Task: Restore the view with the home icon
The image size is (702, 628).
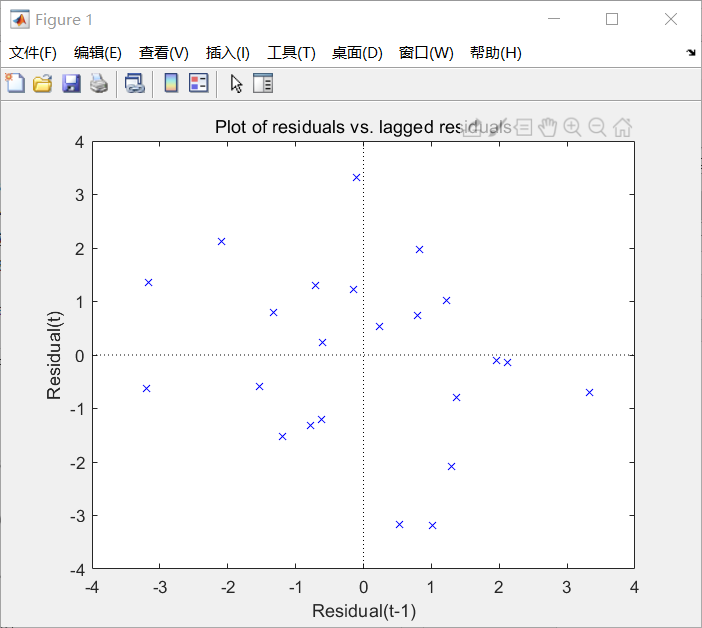Action: click(x=622, y=127)
